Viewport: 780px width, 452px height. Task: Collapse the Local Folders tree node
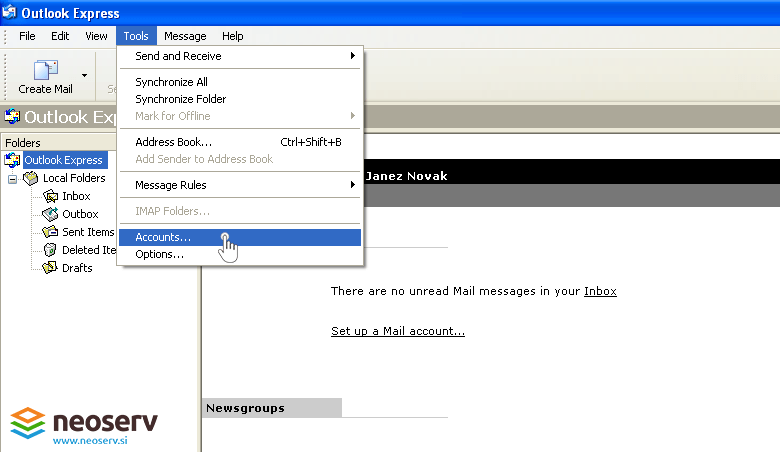tap(12, 179)
